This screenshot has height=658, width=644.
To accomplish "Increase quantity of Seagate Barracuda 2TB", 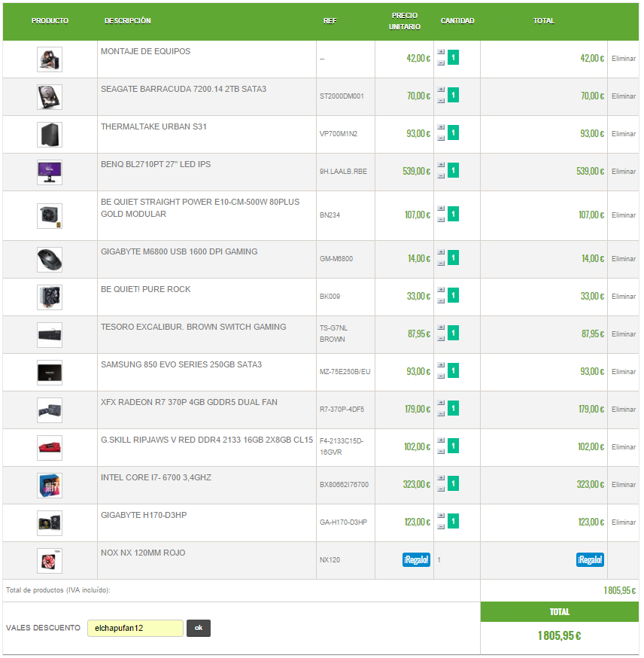I will pos(441,90).
